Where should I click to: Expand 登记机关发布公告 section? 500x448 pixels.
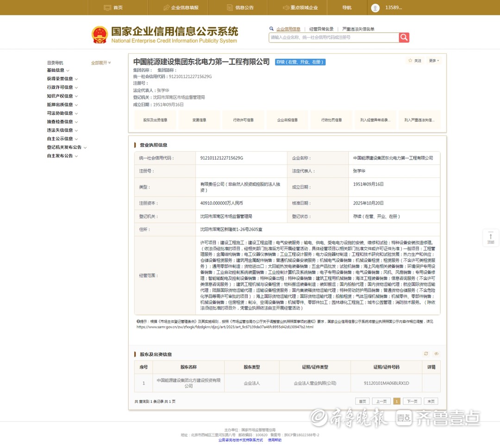click(67, 147)
